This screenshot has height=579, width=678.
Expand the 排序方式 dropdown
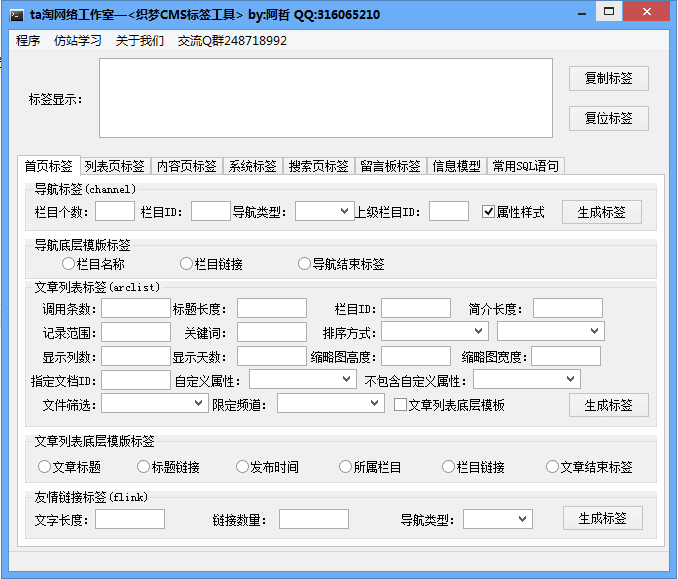pyautogui.click(x=434, y=331)
